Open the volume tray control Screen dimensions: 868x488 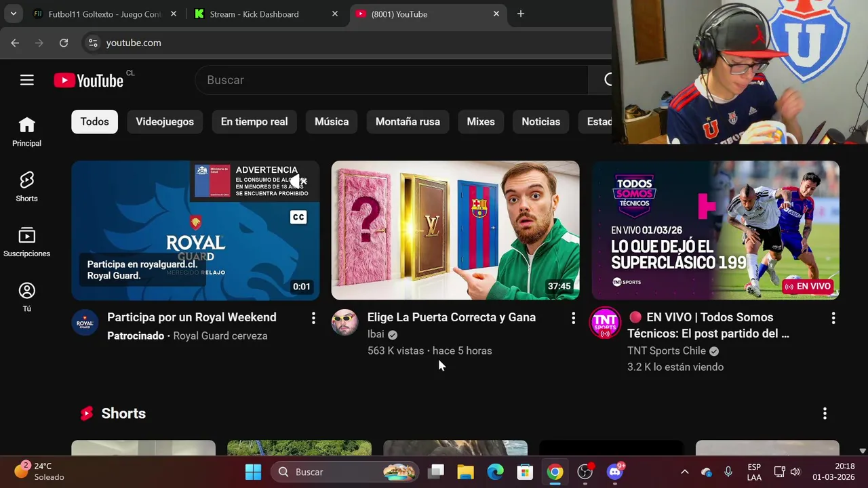point(795,472)
